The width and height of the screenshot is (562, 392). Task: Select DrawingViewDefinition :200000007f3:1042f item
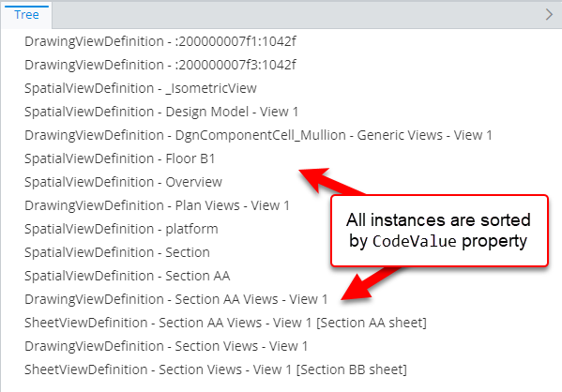point(160,65)
